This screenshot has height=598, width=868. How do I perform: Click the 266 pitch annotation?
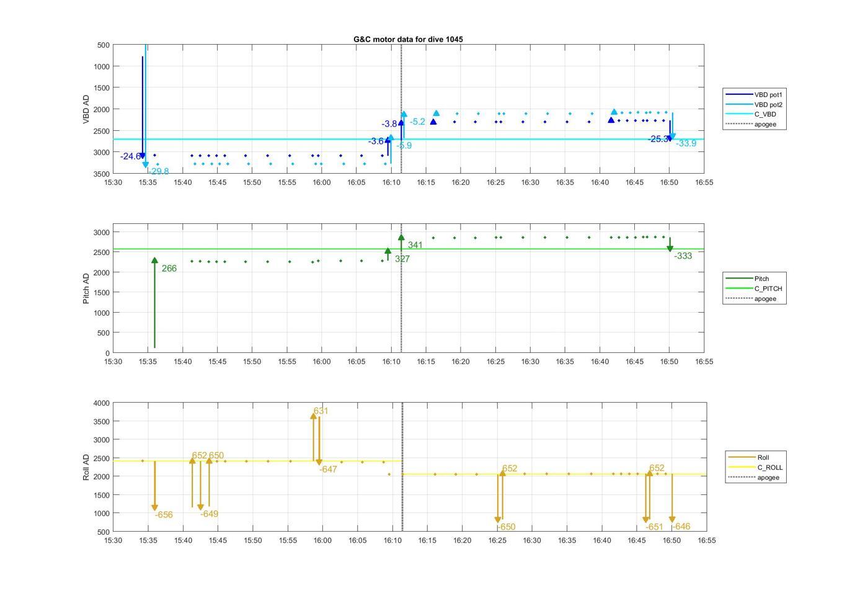[x=169, y=269]
